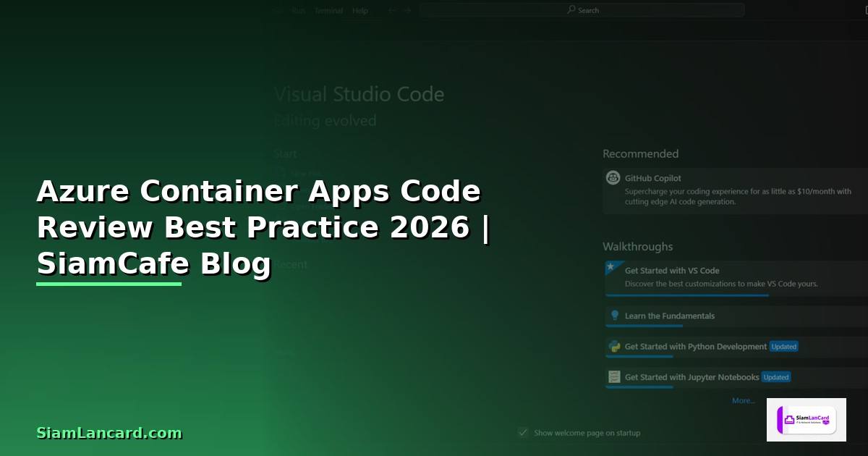Open the GitHub Copilot recommendation
Image resolution: width=868 pixels, height=456 pixels.
[x=735, y=190]
